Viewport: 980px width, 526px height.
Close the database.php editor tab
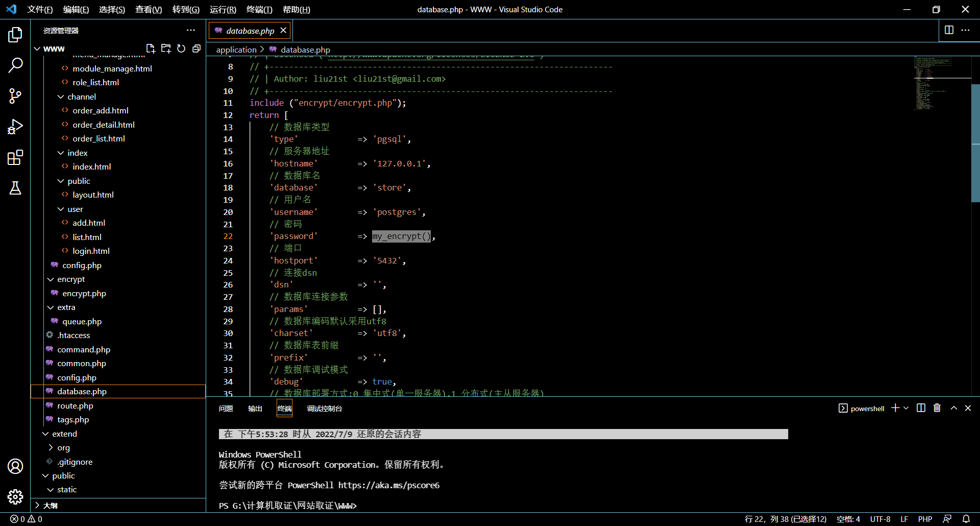283,31
